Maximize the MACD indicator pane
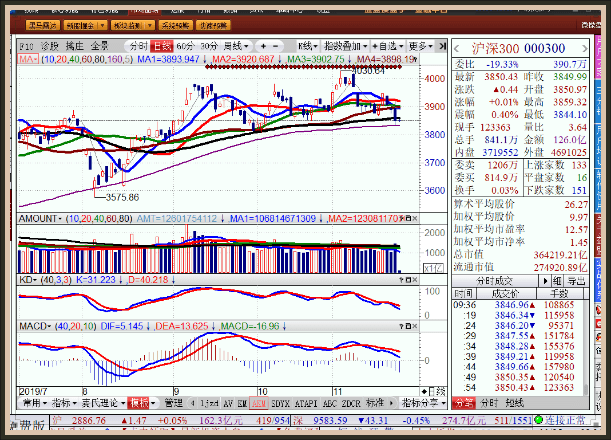The width and height of the screenshot is (611, 440). [408, 326]
